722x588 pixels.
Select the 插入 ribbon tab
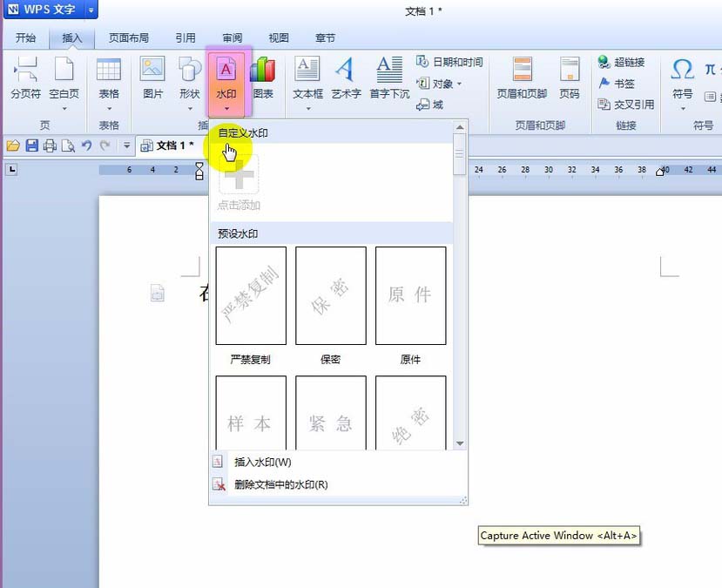coord(71,37)
